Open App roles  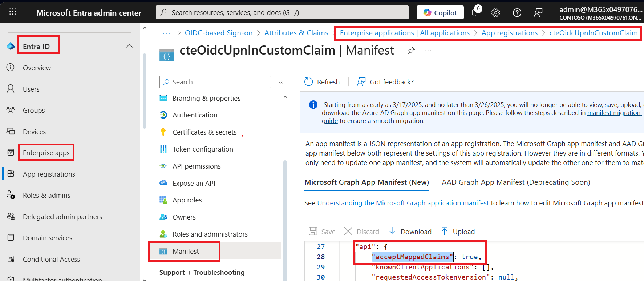click(187, 200)
